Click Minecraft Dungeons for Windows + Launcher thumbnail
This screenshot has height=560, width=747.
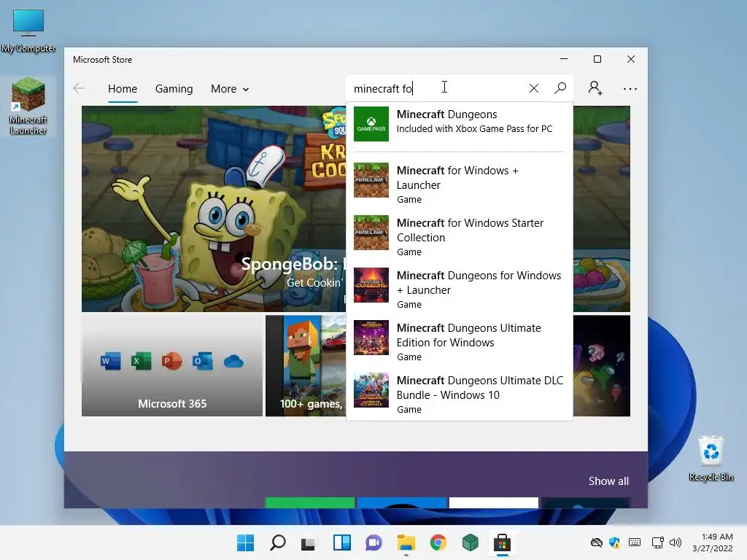371,285
